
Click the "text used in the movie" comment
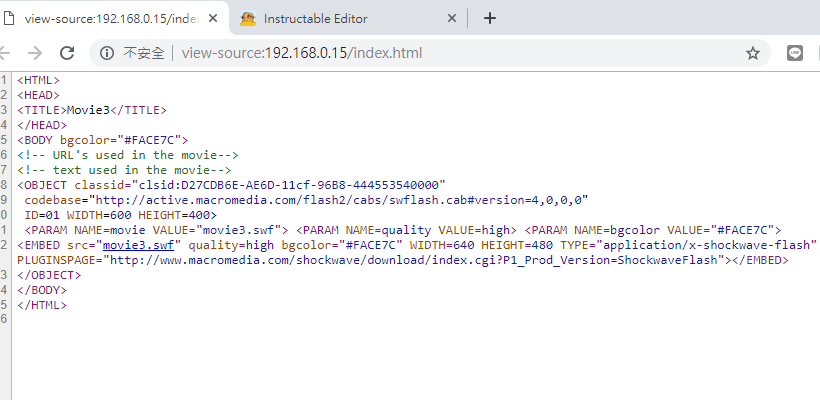tap(124, 170)
